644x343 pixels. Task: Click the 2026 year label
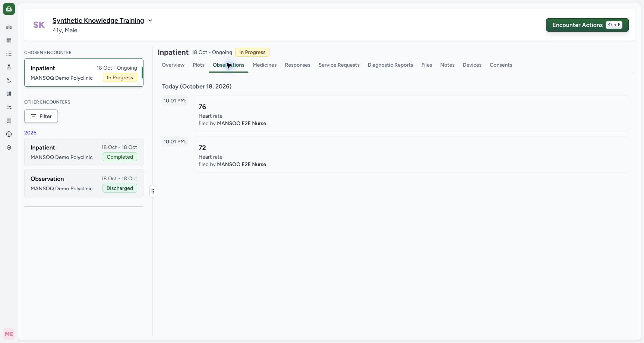tap(30, 133)
